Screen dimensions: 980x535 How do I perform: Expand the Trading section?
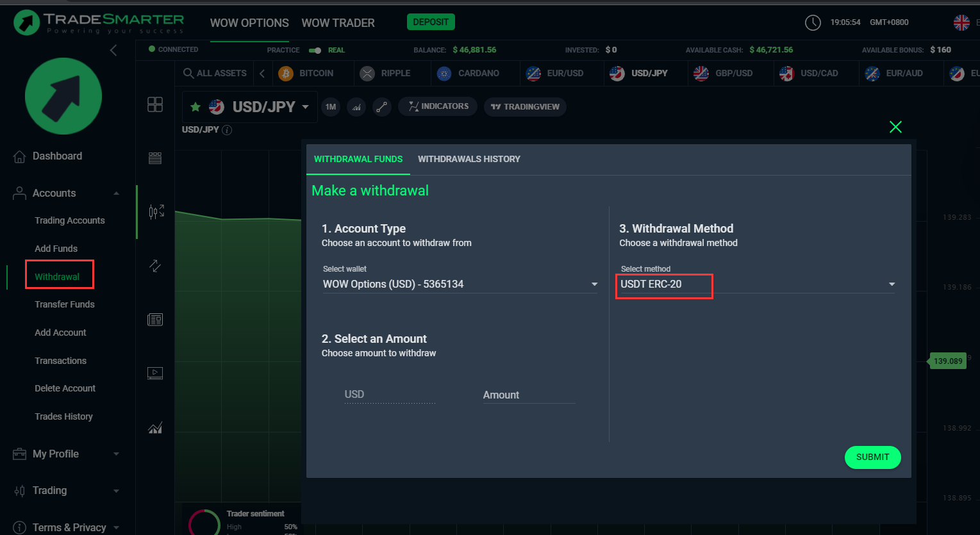tap(66, 491)
